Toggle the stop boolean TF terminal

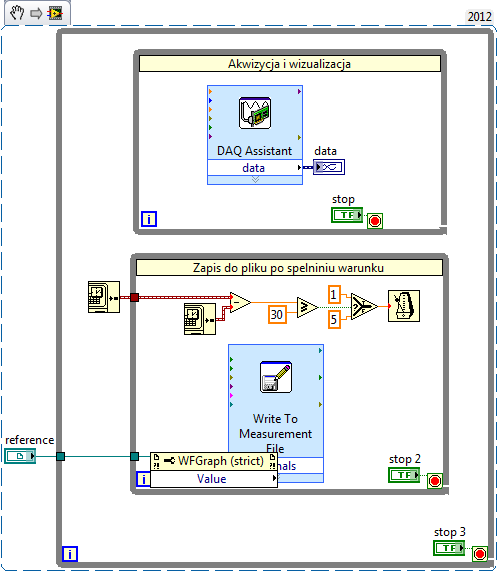[347, 215]
